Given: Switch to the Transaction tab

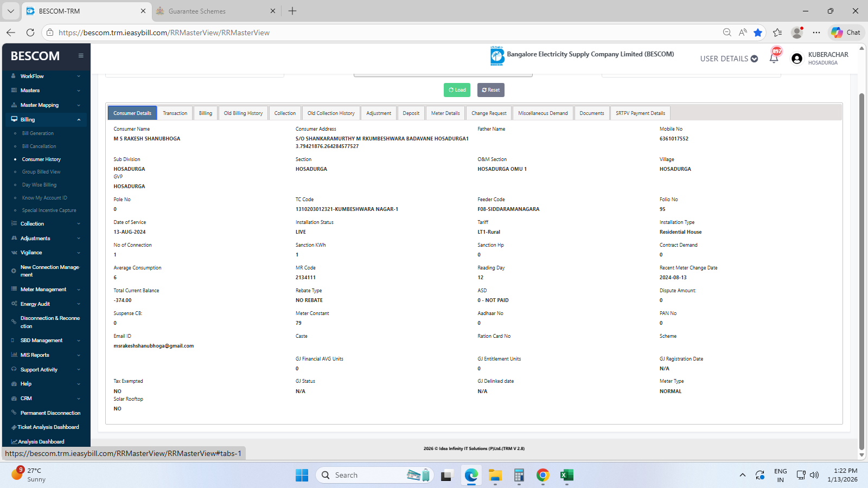Looking at the screenshot, I should 175,113.
